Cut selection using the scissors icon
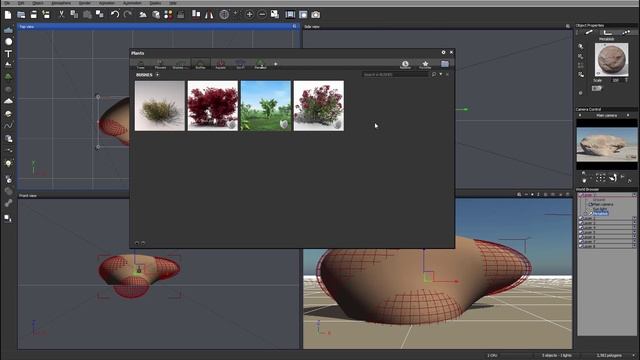The height and width of the screenshot is (360, 640). tap(61, 15)
